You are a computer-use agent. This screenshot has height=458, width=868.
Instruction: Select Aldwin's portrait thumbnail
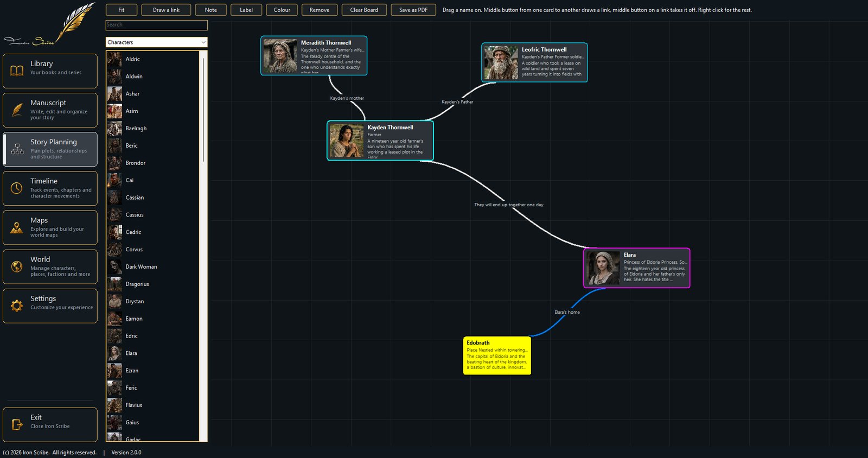tap(114, 77)
